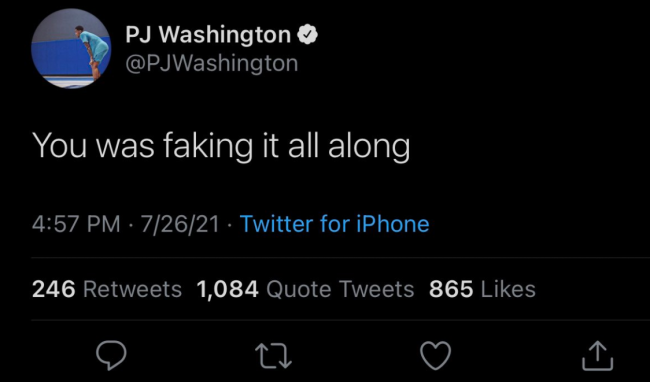Open PJ Washington's profile picture
Screen dimensions: 650x382
pyautogui.click(x=71, y=48)
